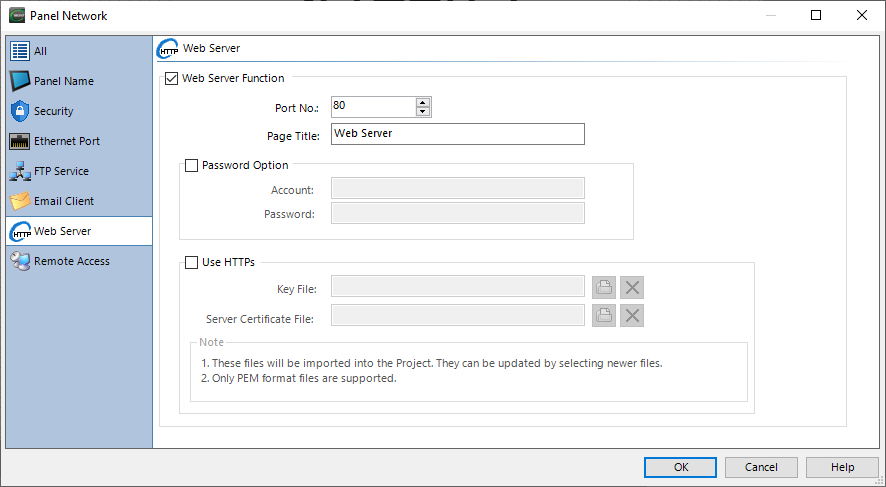This screenshot has height=487, width=886.
Task: Click the Security lock icon
Action: click(19, 111)
